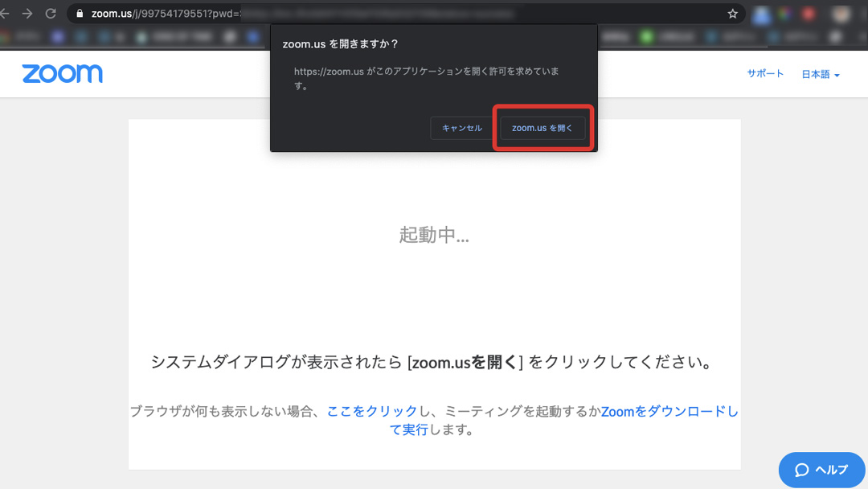
Task: Click the lock icon in address bar
Action: [x=80, y=14]
